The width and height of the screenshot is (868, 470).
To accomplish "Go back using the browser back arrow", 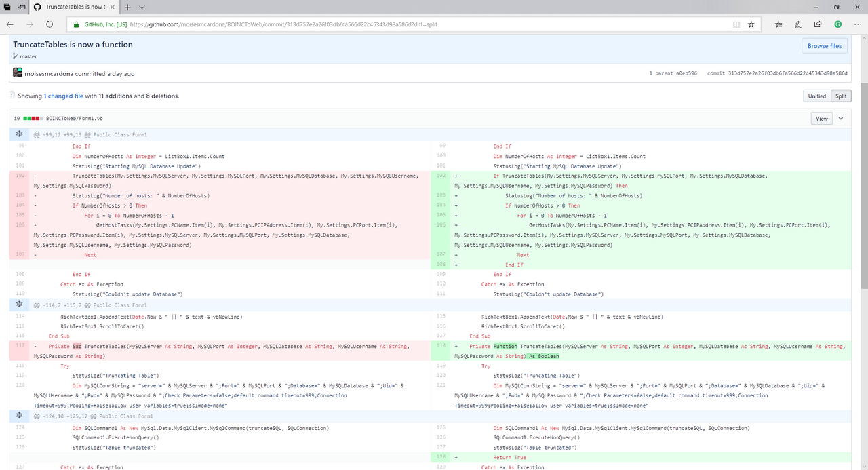I will coord(9,24).
